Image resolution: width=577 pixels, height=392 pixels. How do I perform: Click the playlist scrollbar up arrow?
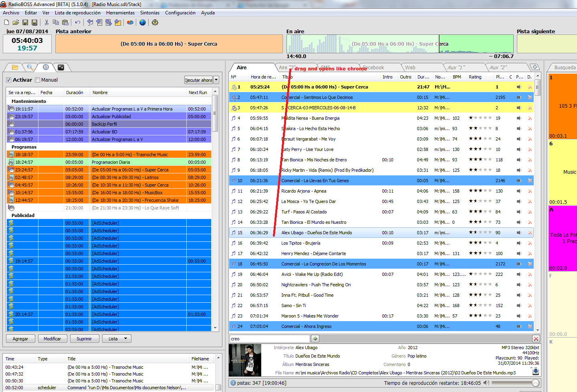pyautogui.click(x=538, y=76)
